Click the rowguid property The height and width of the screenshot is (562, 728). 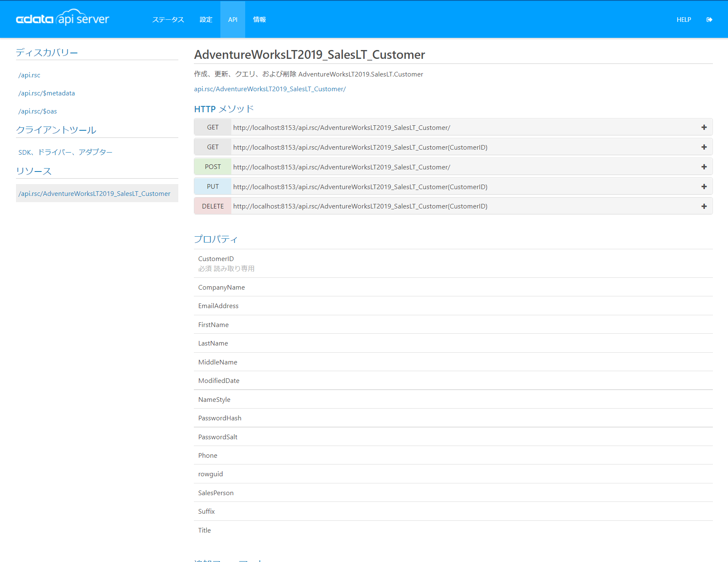(211, 474)
